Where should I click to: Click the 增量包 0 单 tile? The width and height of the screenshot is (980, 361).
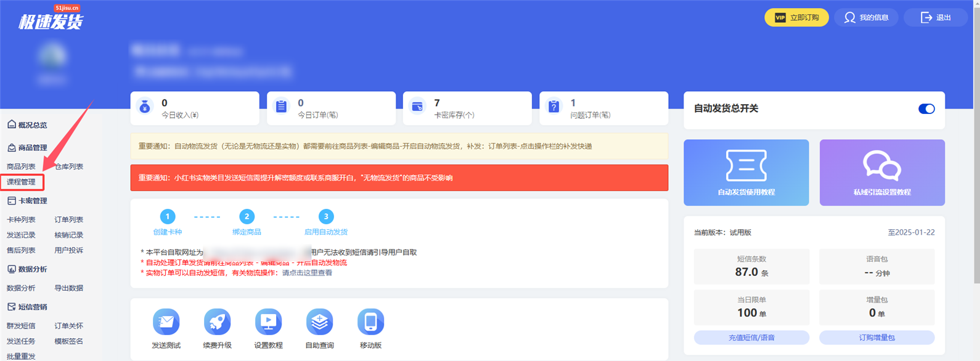click(x=876, y=307)
